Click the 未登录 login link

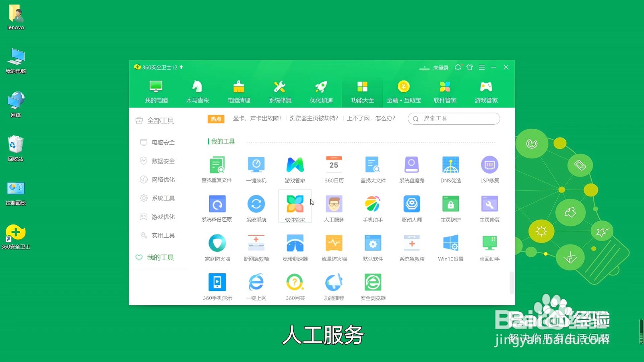click(x=441, y=68)
